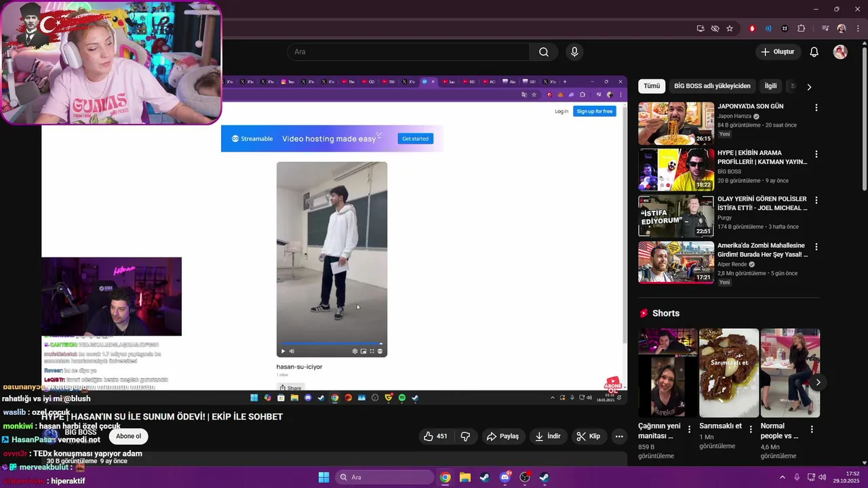
Task: Click Sign up for free on Streamable
Action: point(595,111)
